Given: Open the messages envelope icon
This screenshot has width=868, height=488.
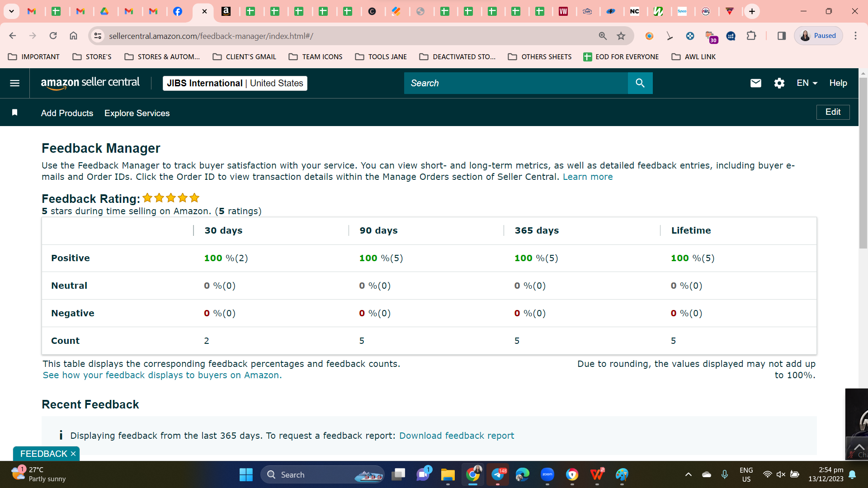Looking at the screenshot, I should point(755,83).
